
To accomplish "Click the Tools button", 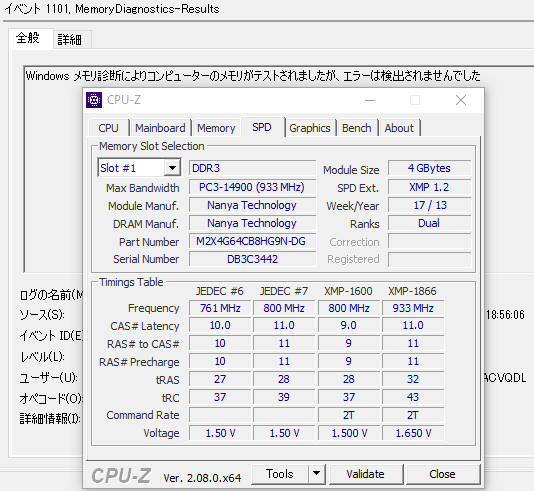I will (280, 474).
